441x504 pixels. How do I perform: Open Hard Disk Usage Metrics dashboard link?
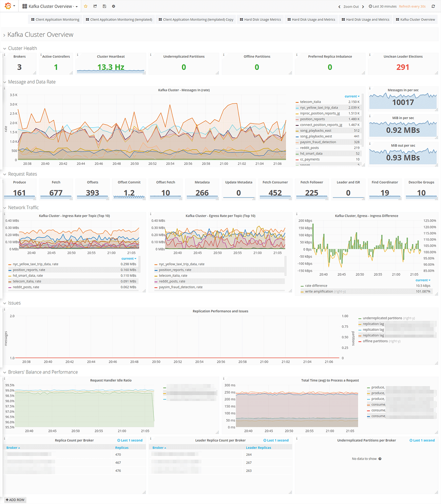(x=260, y=20)
